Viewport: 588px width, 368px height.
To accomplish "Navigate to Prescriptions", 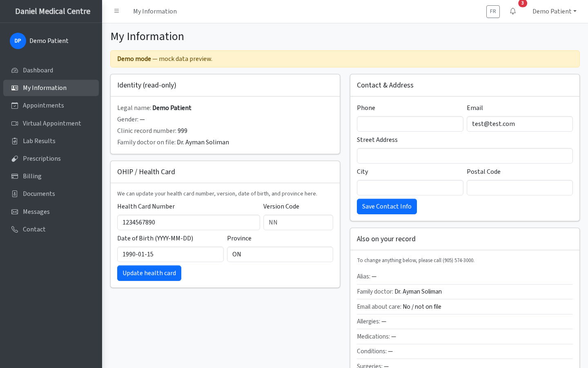I will point(51,159).
